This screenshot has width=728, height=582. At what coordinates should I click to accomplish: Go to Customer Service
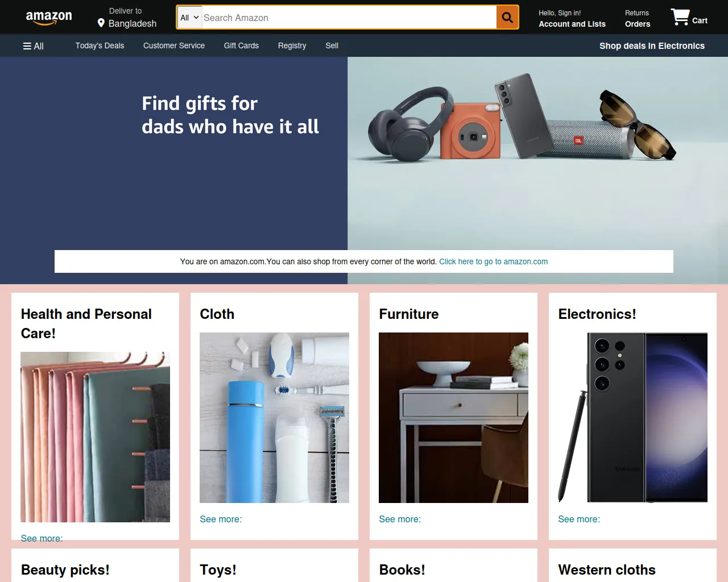(174, 45)
